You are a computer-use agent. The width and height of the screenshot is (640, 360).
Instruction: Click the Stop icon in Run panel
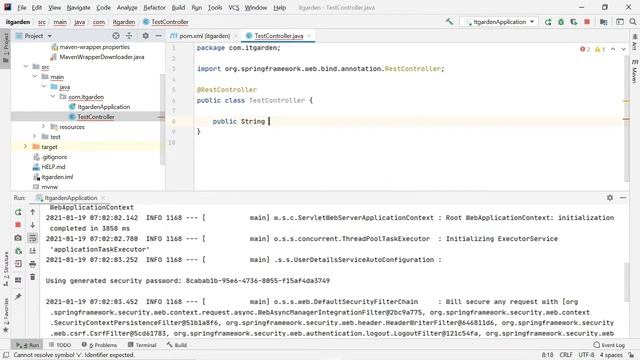click(18, 225)
